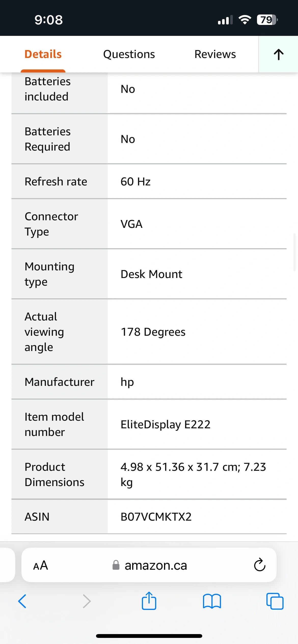
Task: Tap the lock icon beside amazon.ca
Action: click(x=116, y=565)
